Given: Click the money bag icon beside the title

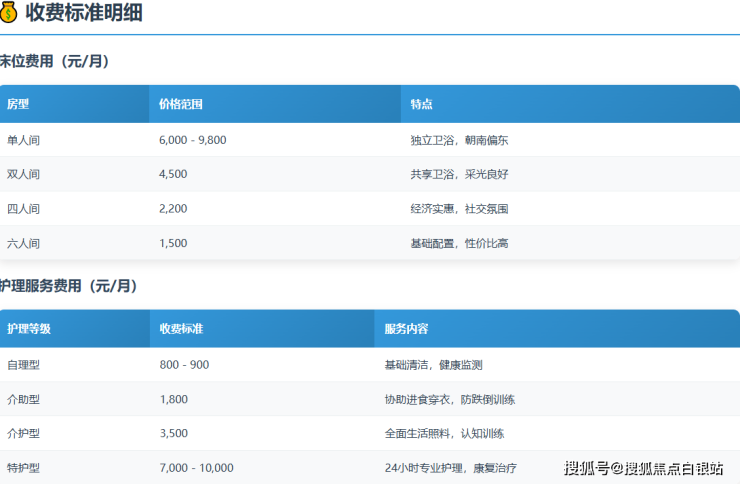Looking at the screenshot, I should pyautogui.click(x=9, y=13).
